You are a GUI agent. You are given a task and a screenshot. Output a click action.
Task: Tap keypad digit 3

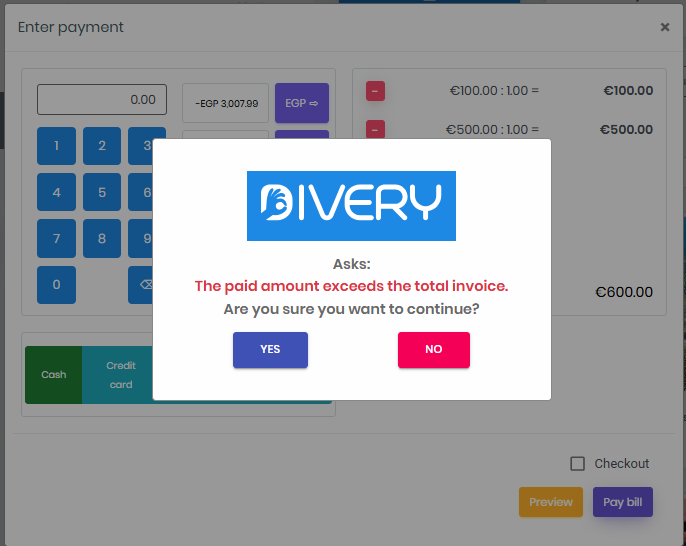click(x=146, y=146)
